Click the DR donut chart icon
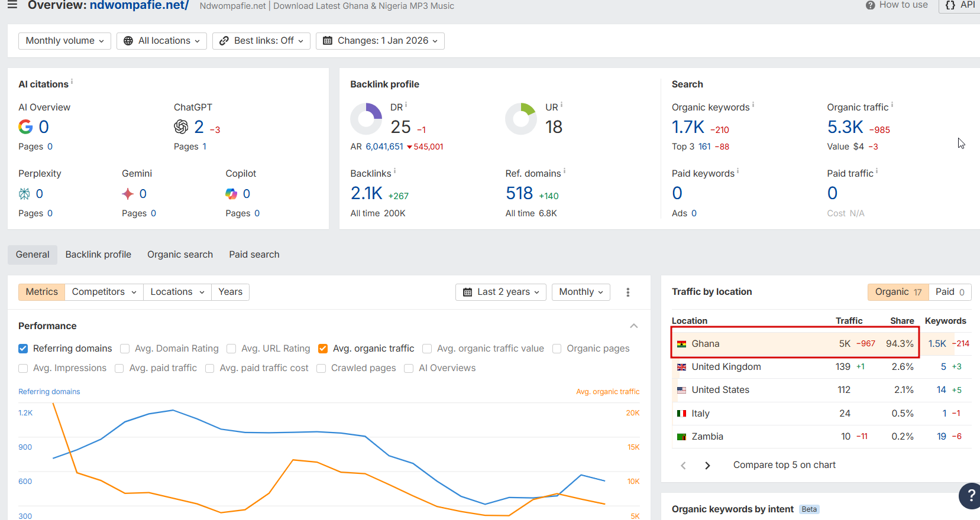Screen dimensions: 980x520 [366, 119]
